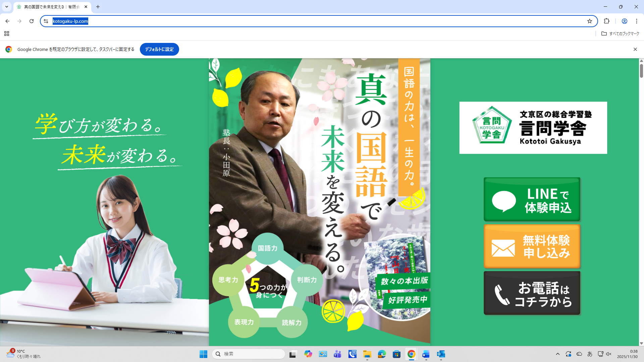Select the kotogaku page tab

click(x=50, y=7)
